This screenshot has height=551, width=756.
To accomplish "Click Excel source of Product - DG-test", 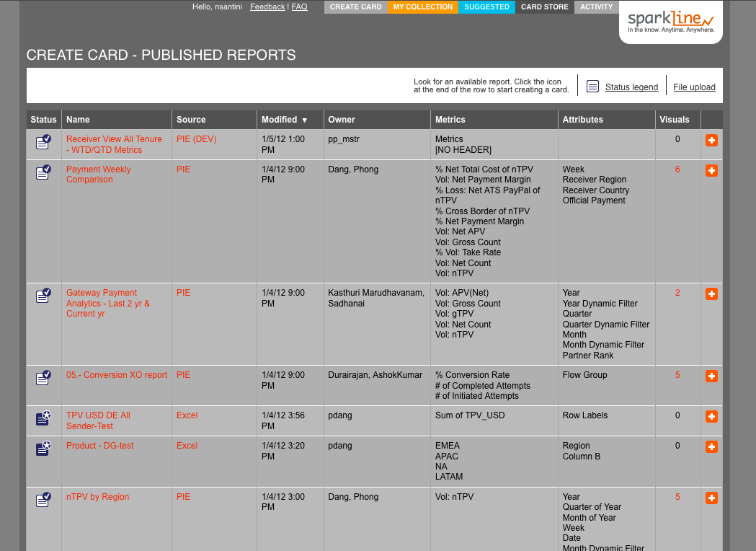I will click(x=187, y=445).
